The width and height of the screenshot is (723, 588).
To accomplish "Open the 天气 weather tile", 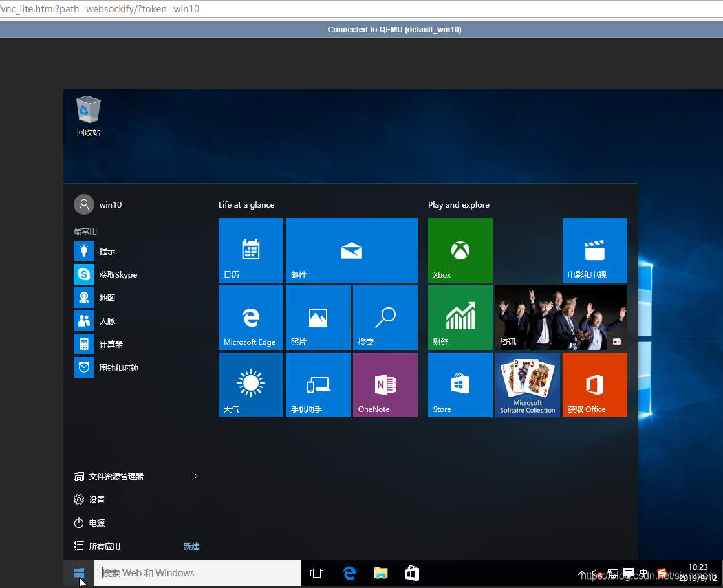I will click(x=251, y=385).
